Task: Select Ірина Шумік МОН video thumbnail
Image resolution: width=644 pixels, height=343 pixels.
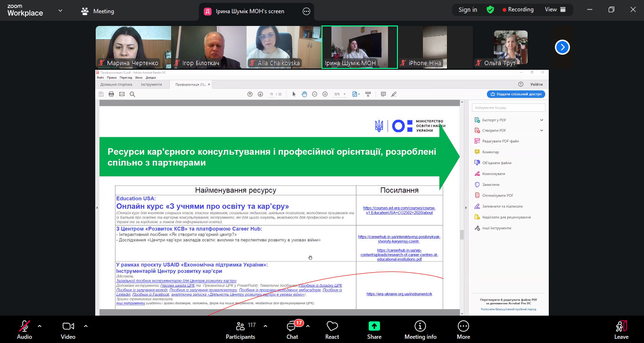Action: coord(359,47)
